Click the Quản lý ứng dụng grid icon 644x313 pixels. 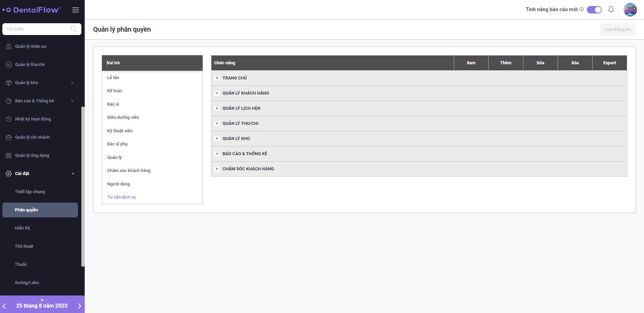[x=9, y=155]
